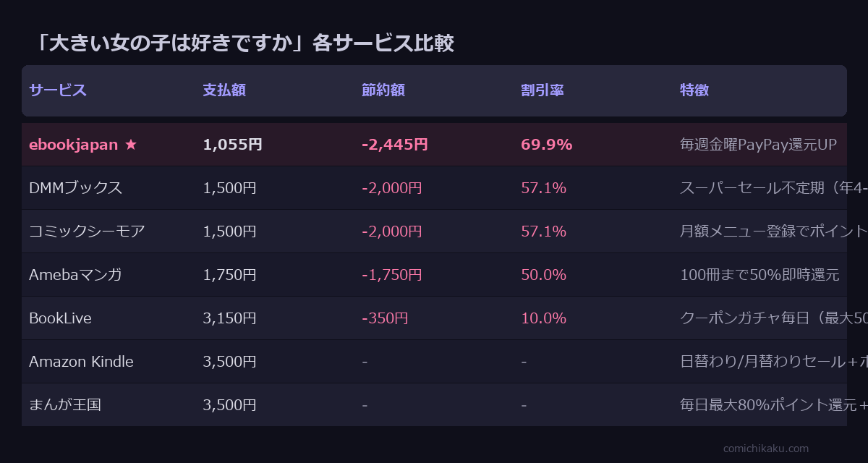Click the 節約額 column header
The height and width of the screenshot is (463, 868).
(383, 90)
